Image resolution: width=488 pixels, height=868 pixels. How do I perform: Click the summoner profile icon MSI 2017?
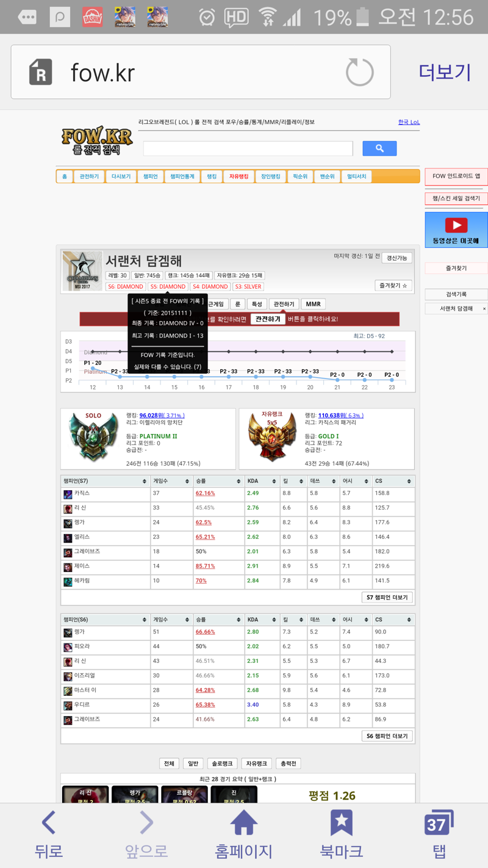[x=82, y=270]
